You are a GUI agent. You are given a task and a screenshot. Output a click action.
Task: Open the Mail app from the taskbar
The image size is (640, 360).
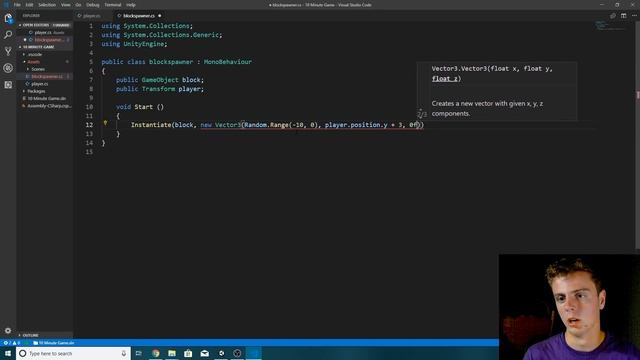point(204,353)
